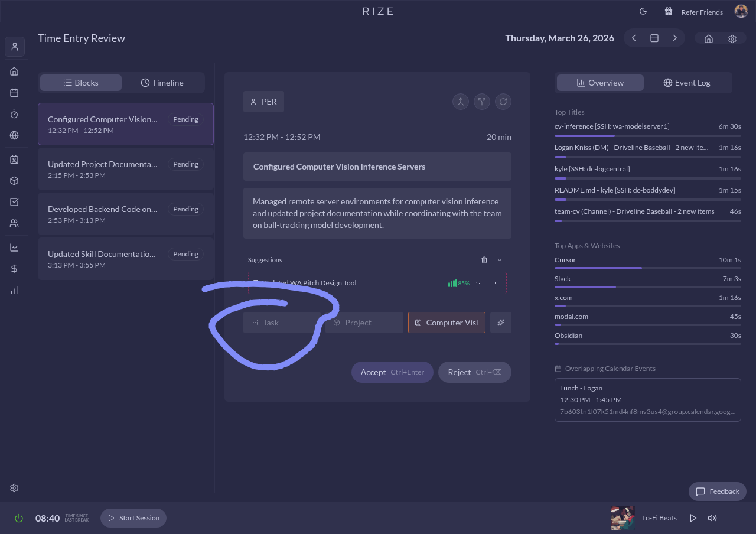Click the regenerate refresh icon

click(503, 102)
